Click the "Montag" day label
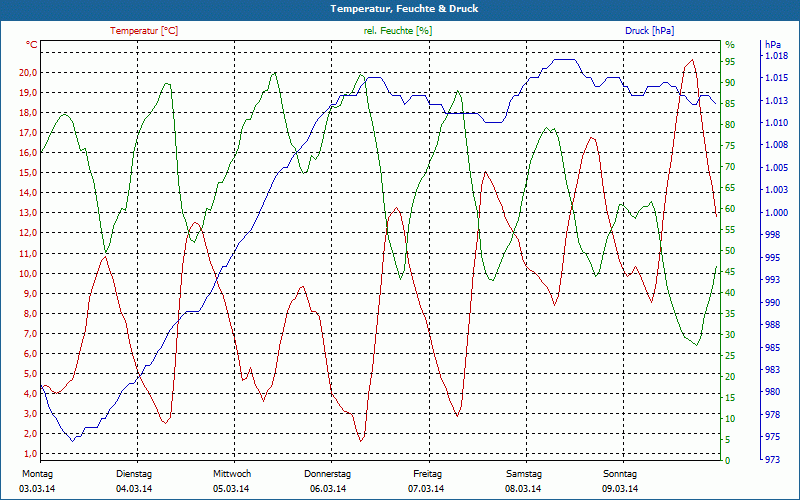Viewport: 800px width, 500px height. 37,474
